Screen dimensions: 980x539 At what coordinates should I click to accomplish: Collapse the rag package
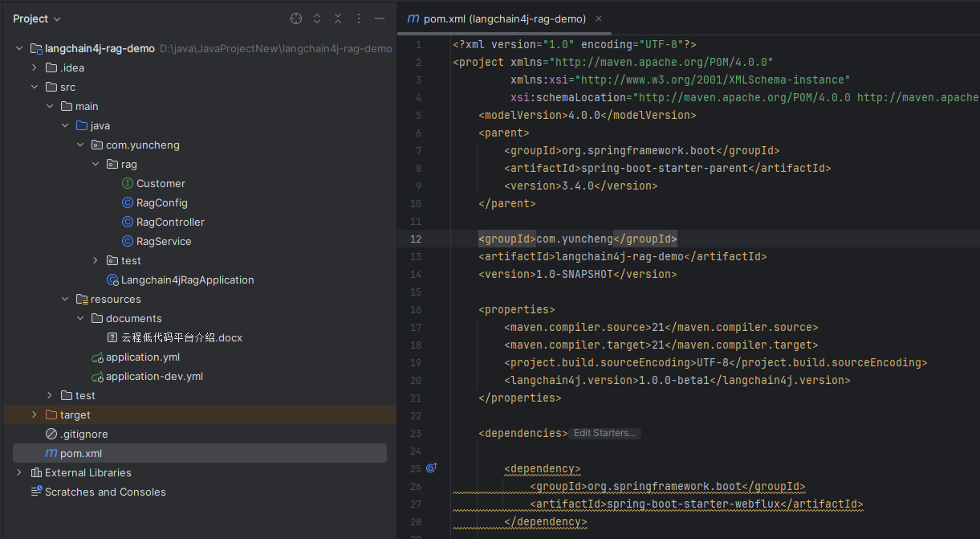click(96, 164)
